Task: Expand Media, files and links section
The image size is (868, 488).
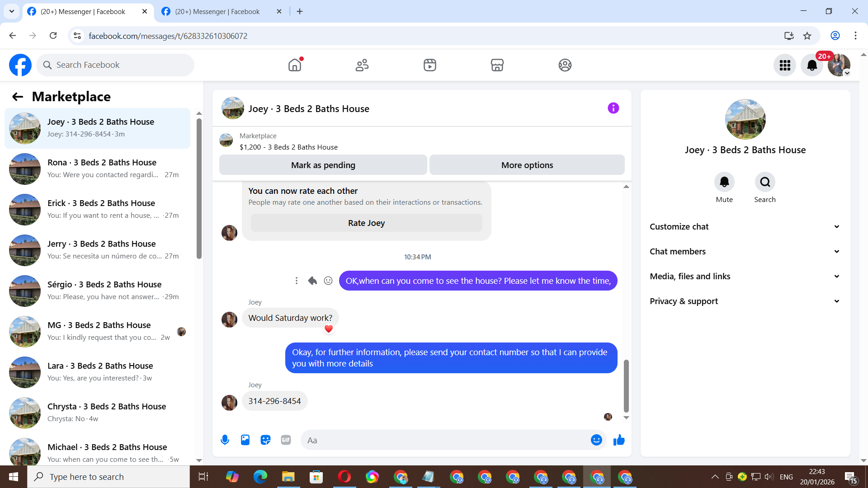Action: [745, 277]
